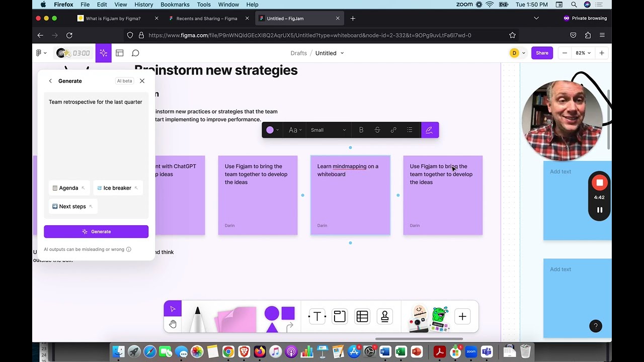Go back in the Generate panel
This screenshot has width=644, height=362.
pos(50,81)
